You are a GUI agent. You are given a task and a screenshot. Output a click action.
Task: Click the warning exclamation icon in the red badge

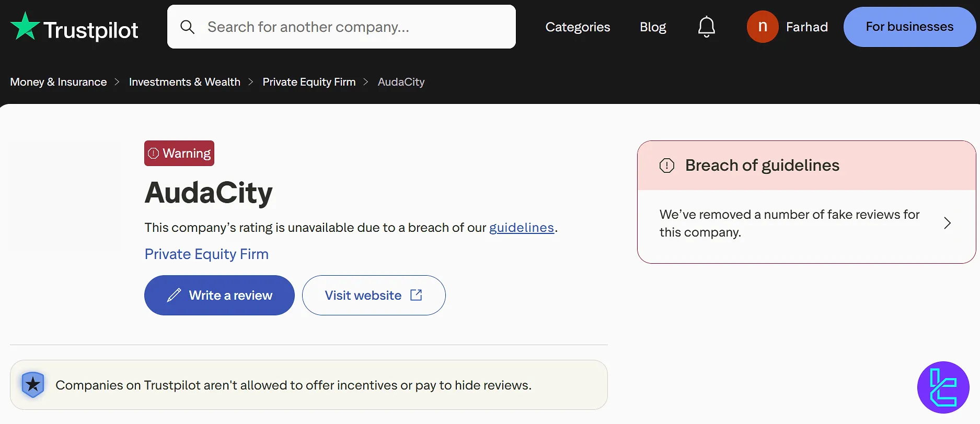tap(154, 153)
